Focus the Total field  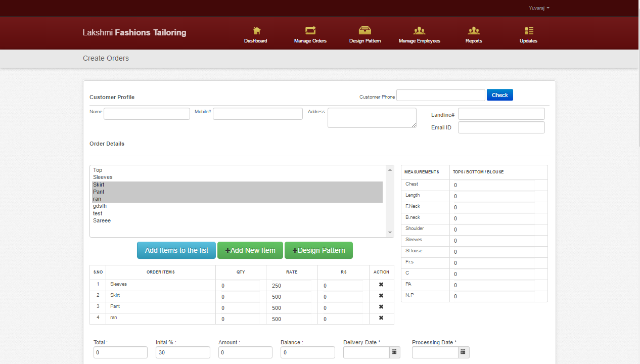120,352
